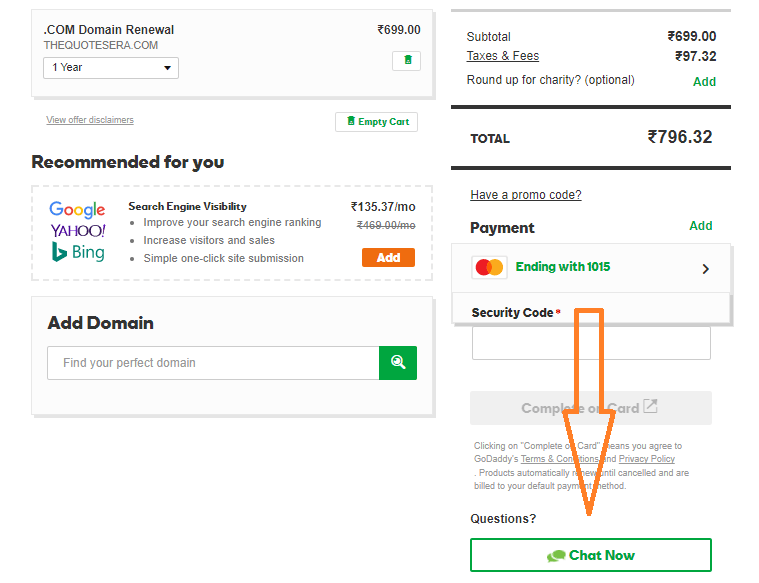Click the trash icon for domain renewal
The width and height of the screenshot is (759, 583).
point(406,60)
